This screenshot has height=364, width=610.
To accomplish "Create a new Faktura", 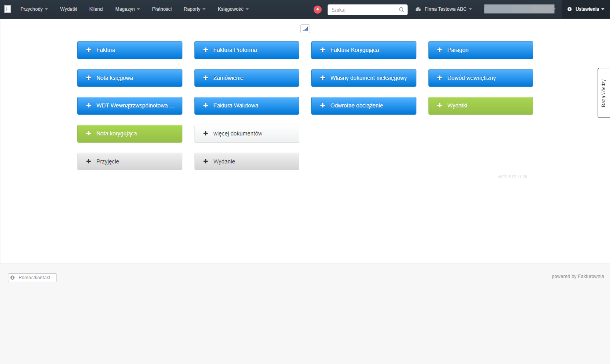I will coord(130,50).
